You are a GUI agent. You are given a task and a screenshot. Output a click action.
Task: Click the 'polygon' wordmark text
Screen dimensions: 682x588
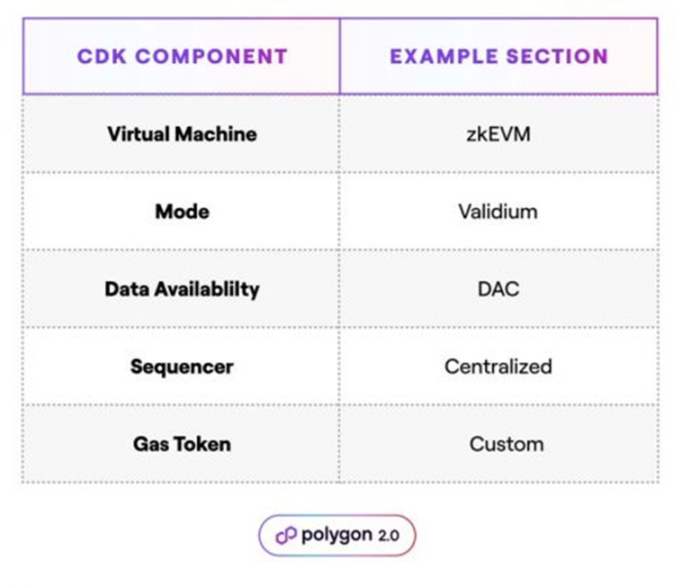[x=335, y=535]
